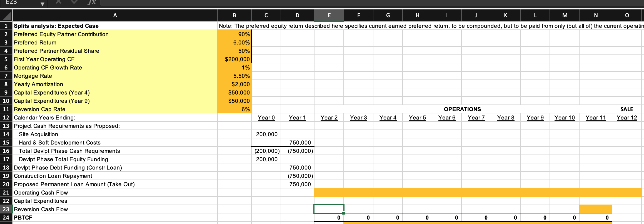Click the 'Year 12' heading cell
This screenshot has width=644, height=224.
click(627, 118)
